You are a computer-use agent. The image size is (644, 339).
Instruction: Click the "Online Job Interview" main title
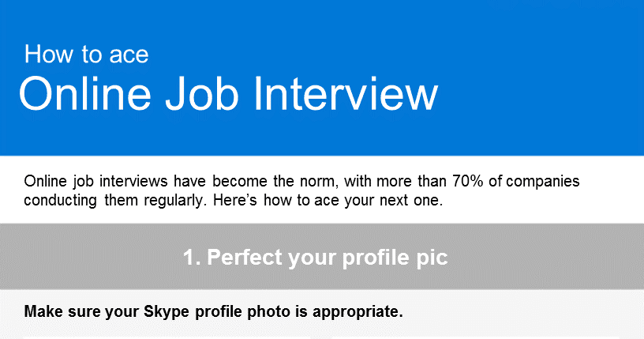tap(228, 94)
